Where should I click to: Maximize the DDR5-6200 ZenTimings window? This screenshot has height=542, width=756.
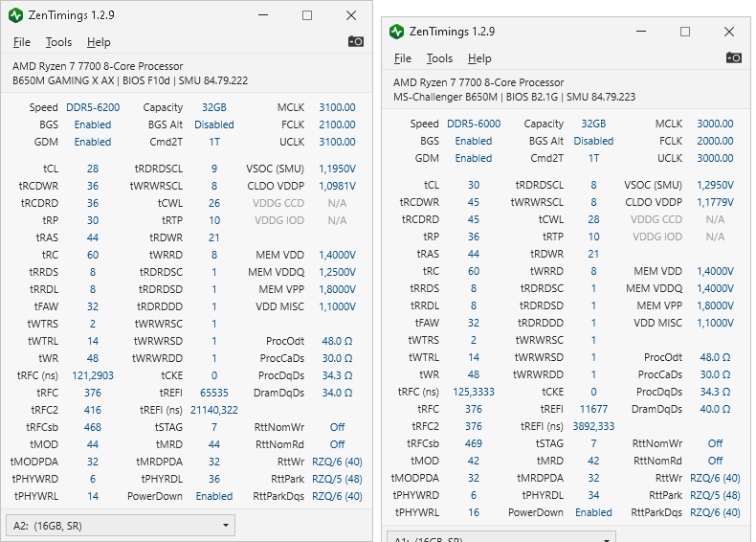click(x=307, y=16)
